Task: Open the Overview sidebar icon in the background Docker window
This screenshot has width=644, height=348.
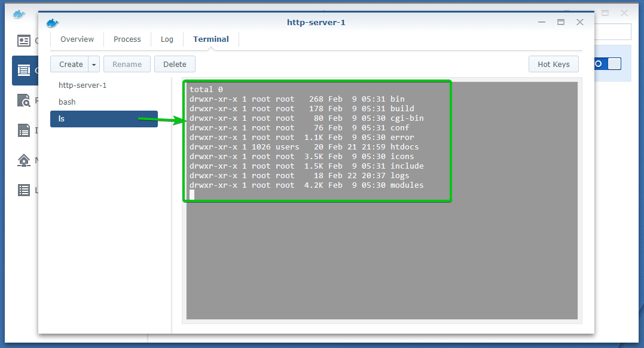Action: pos(24,41)
